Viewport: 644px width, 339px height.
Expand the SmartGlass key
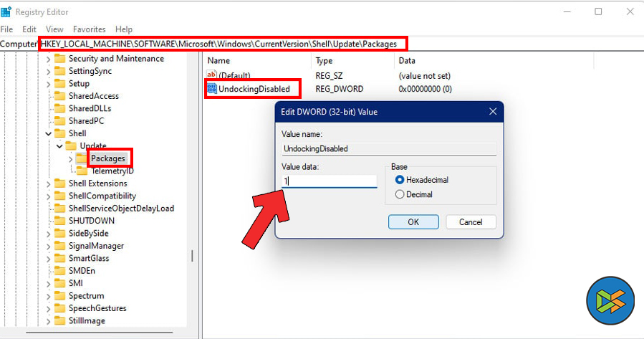coord(48,259)
